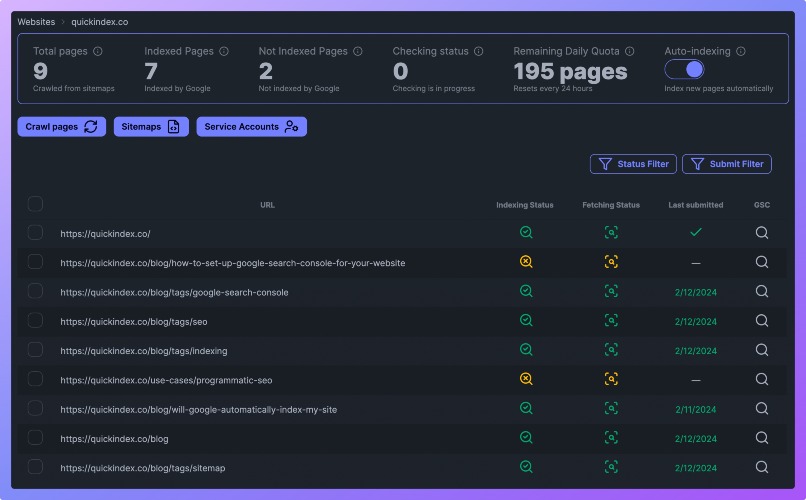Click info icon next to Remaining Daily Quota
806x500 pixels.
click(x=630, y=51)
